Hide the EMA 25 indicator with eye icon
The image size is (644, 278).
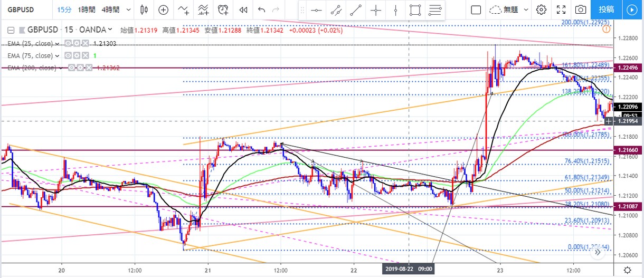point(68,43)
